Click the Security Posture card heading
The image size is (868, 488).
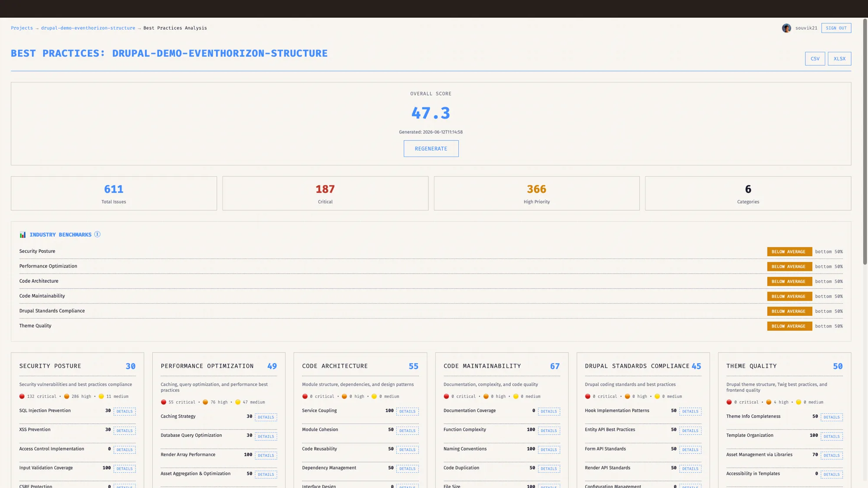point(50,366)
